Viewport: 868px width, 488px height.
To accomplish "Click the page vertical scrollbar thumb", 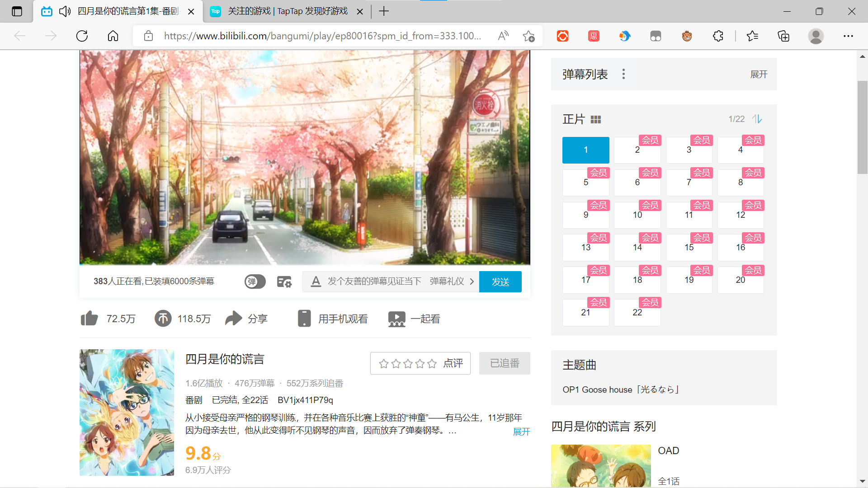I will [862, 127].
